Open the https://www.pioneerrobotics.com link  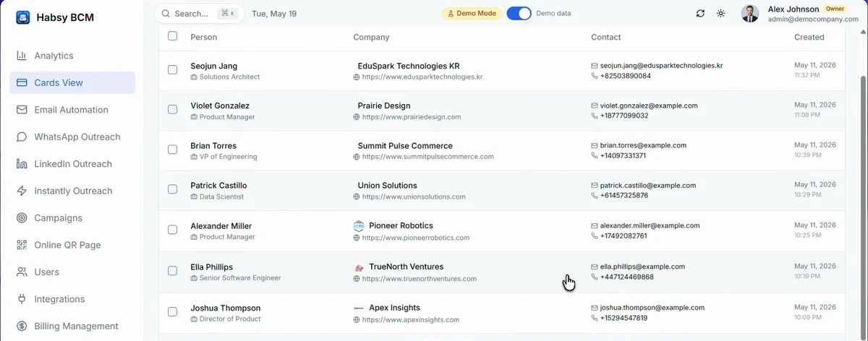[416, 238]
